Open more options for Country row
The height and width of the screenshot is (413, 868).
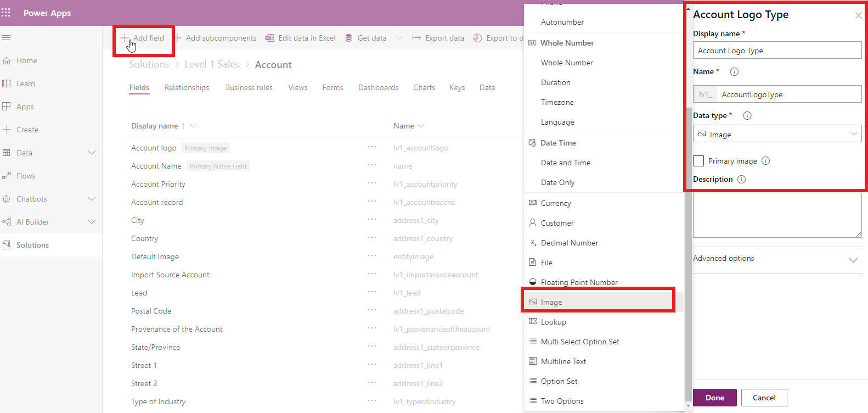click(372, 238)
